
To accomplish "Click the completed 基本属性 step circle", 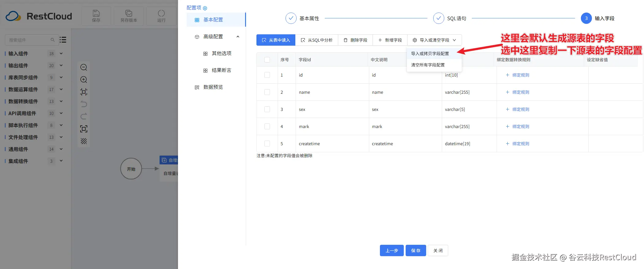I will coord(291,18).
